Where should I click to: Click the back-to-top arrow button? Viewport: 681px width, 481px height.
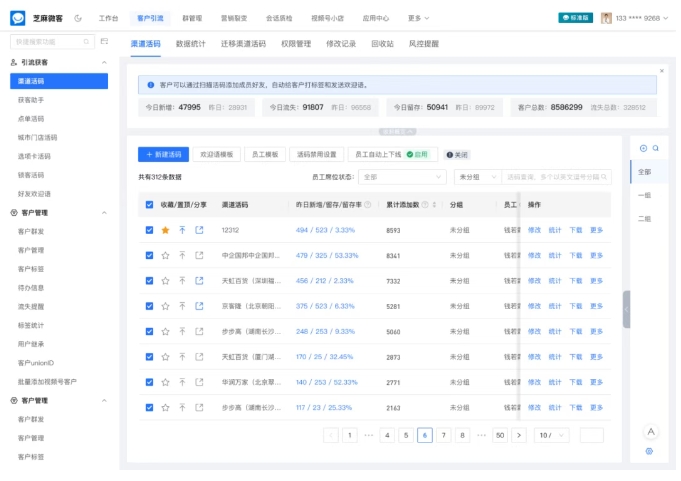coord(651,432)
